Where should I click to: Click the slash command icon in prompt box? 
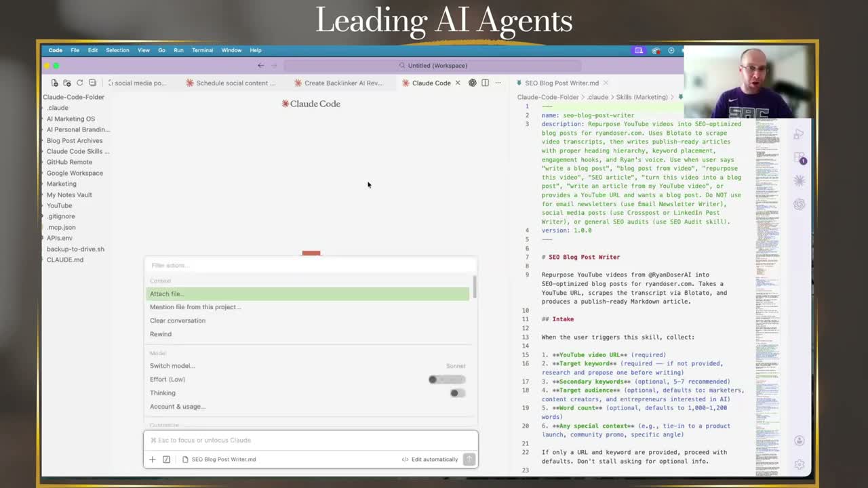coord(166,460)
